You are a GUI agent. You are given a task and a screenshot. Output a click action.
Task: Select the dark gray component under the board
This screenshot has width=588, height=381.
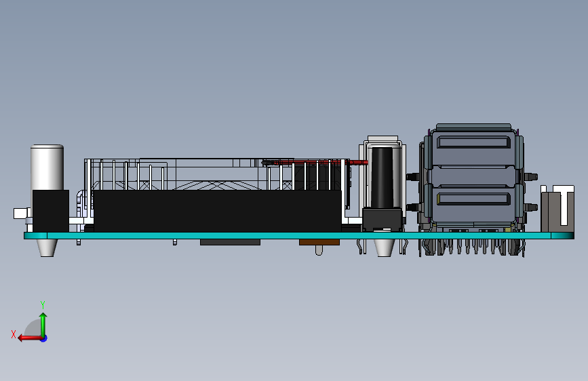click(230, 242)
